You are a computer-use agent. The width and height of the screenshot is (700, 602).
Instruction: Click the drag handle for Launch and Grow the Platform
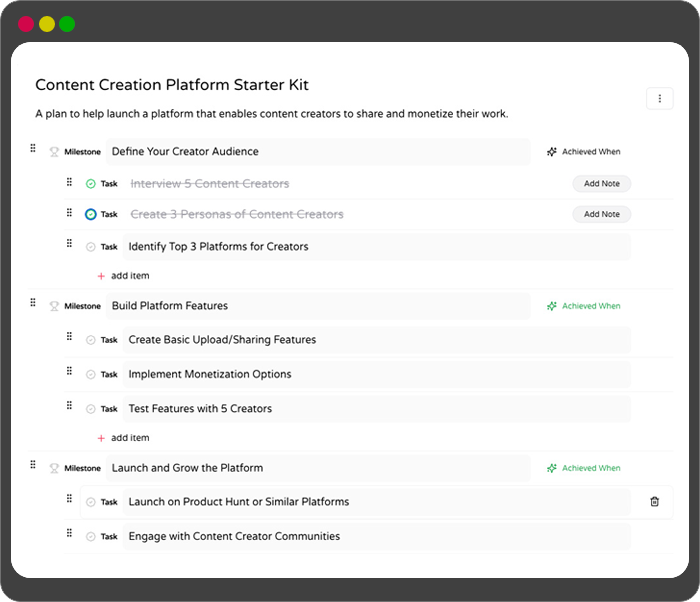(x=33, y=465)
